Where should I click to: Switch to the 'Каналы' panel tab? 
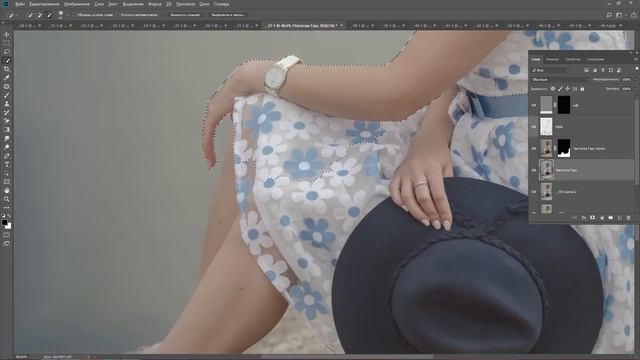[552, 60]
